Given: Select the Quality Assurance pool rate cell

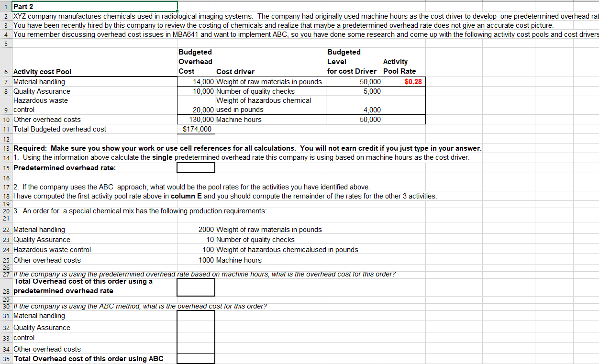Looking at the screenshot, I should (404, 91).
